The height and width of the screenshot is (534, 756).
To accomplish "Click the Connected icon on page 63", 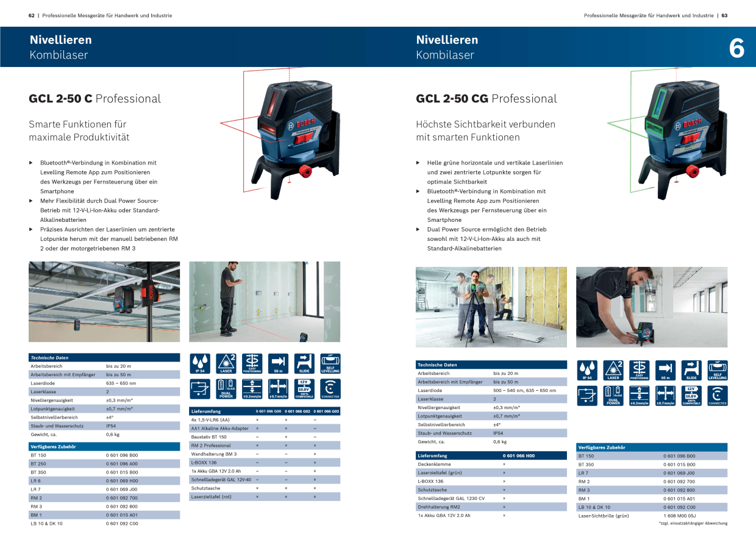I will pyautogui.click(x=718, y=396).
